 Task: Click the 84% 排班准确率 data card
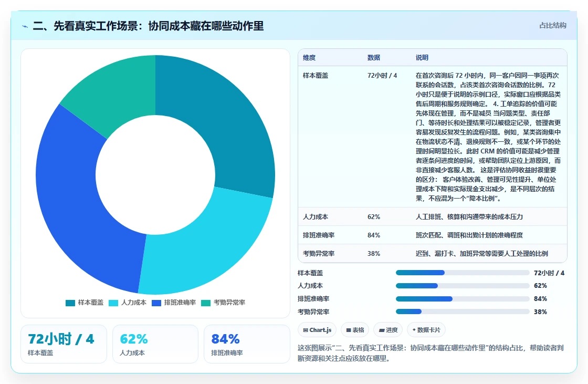point(247,344)
